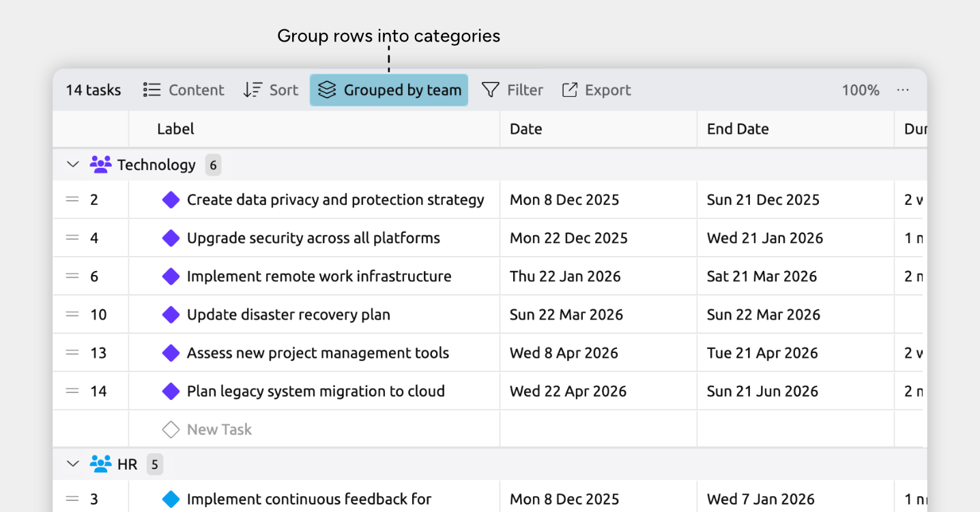This screenshot has height=512, width=980.
Task: Click the Technology team people icon
Action: [100, 165]
